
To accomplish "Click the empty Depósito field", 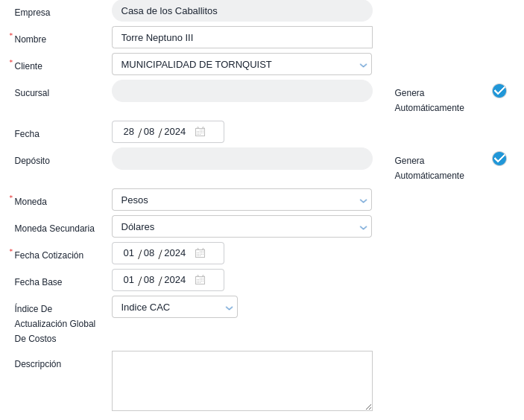I will pyautogui.click(x=242, y=159).
